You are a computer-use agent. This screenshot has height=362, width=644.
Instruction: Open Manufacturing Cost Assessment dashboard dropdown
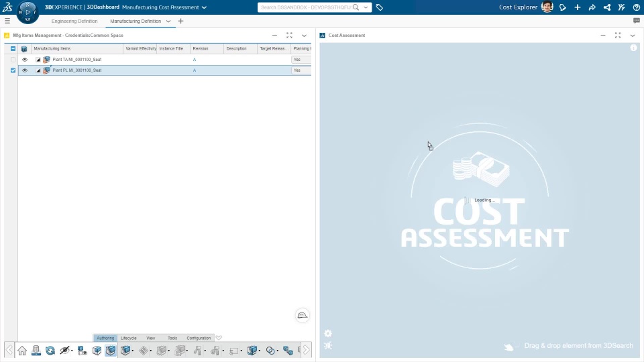click(x=204, y=7)
